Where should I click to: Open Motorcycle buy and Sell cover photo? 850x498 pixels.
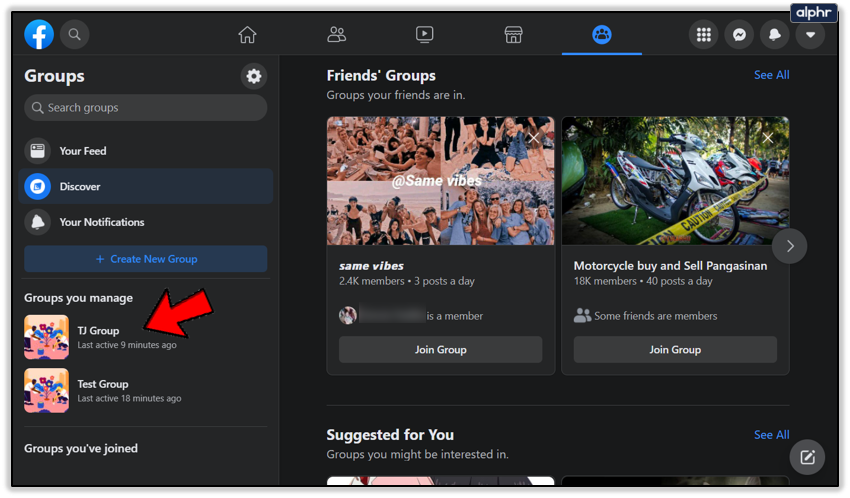(x=675, y=181)
